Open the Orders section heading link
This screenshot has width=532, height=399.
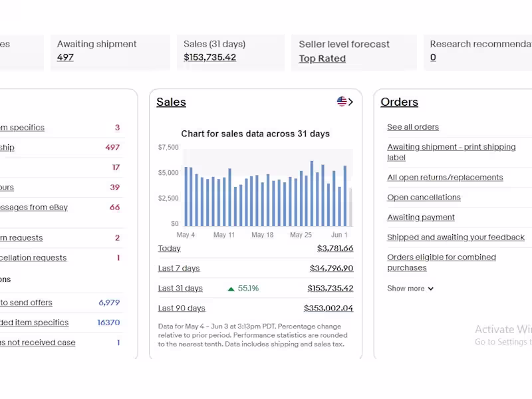(x=399, y=102)
